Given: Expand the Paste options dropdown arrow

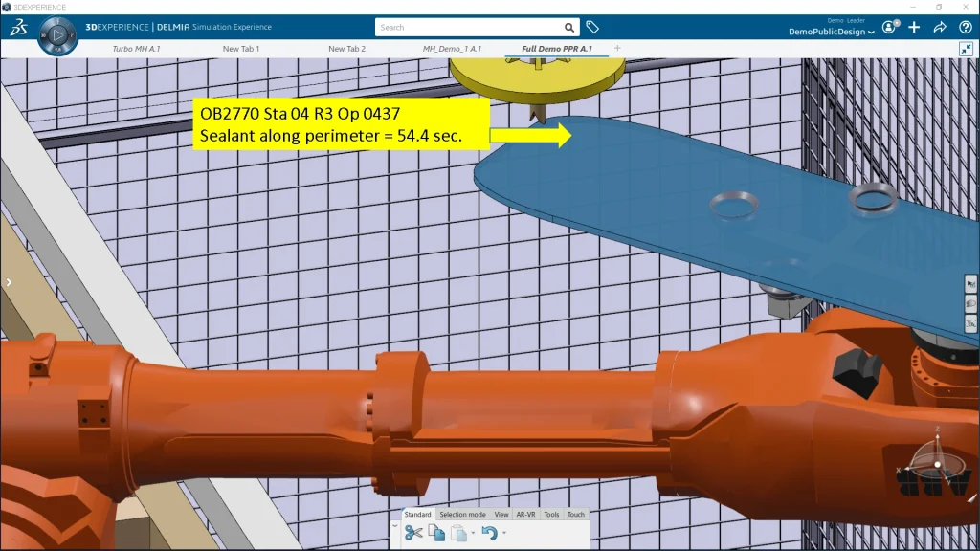Looking at the screenshot, I should (473, 533).
